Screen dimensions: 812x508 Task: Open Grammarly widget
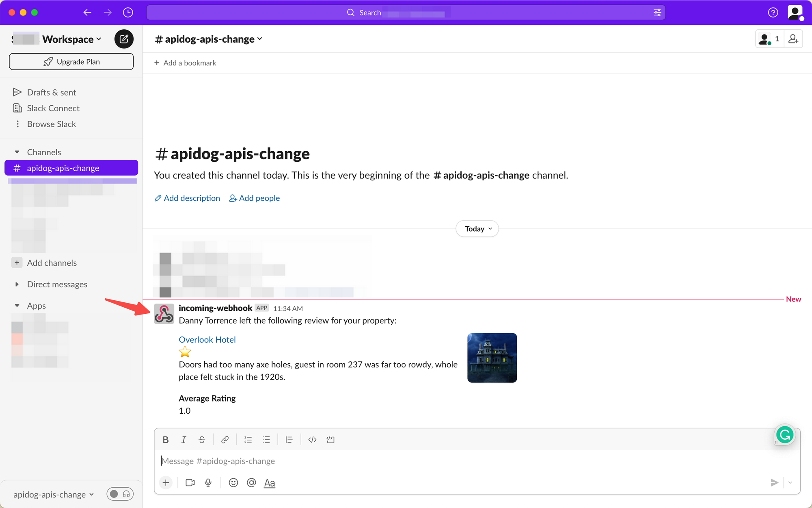[x=785, y=435]
